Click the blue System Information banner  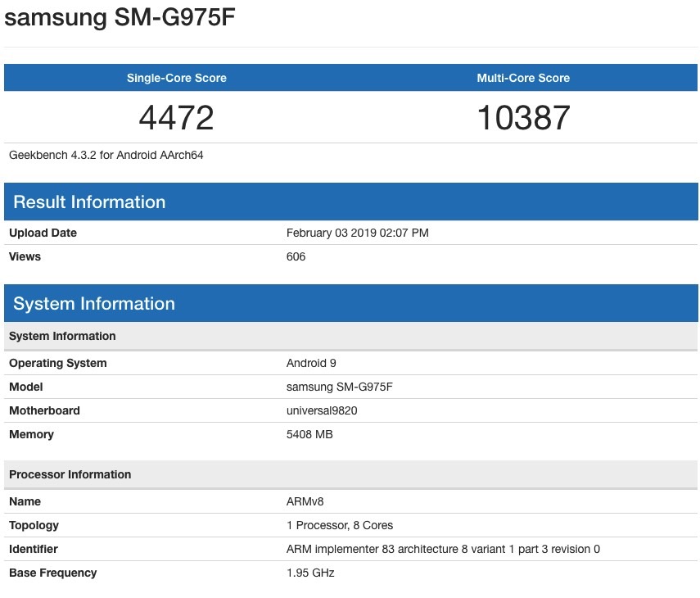pos(351,303)
